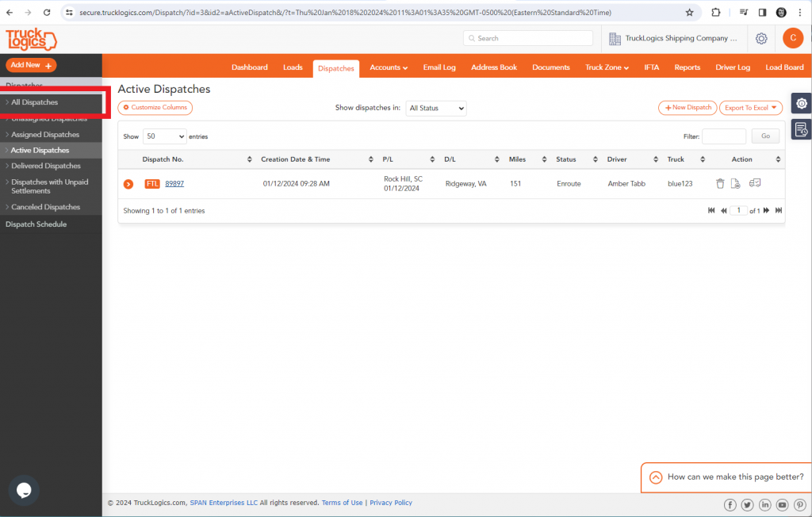Go back in browser history
This screenshot has width=812, height=517.
tap(10, 13)
